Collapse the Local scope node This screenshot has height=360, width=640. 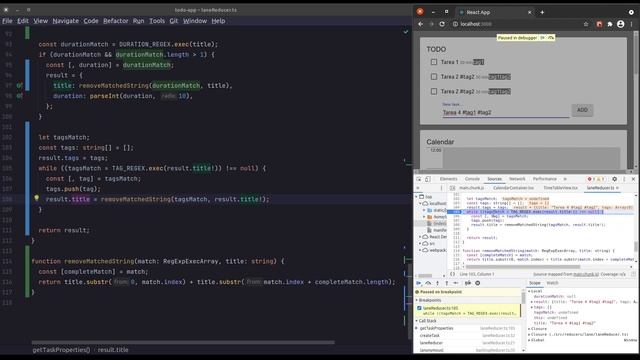[529, 291]
